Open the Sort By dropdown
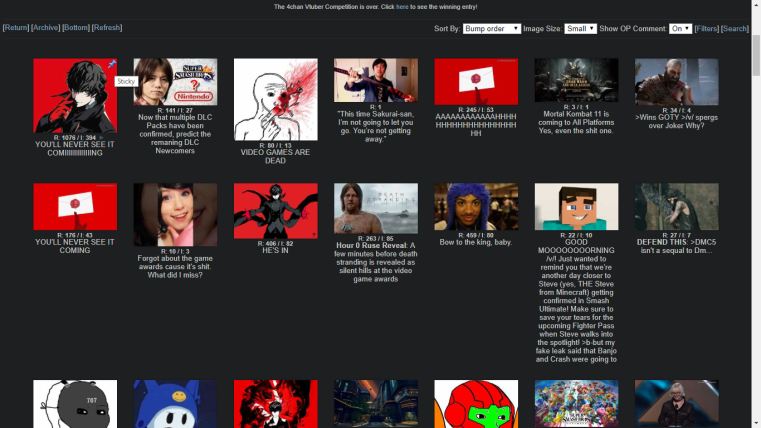The height and width of the screenshot is (428, 761). coord(491,29)
